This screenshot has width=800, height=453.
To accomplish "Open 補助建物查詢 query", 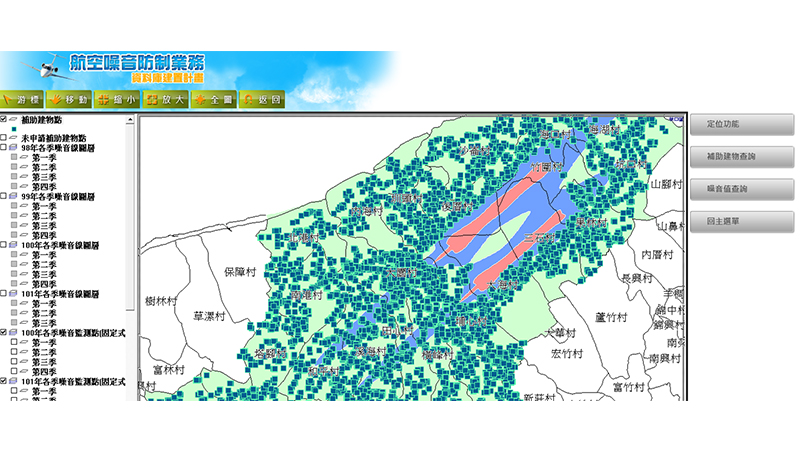I will click(741, 156).
